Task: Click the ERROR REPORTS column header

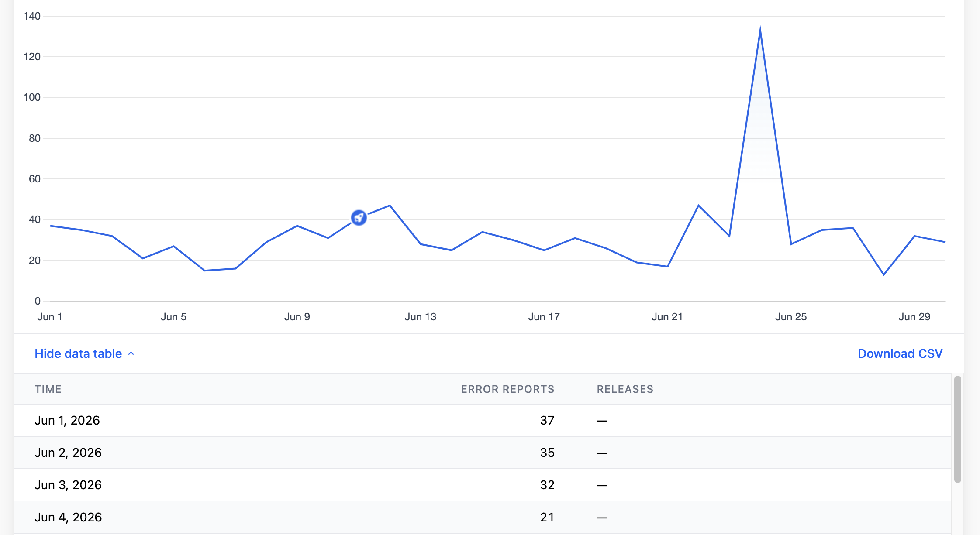Action: coord(507,389)
